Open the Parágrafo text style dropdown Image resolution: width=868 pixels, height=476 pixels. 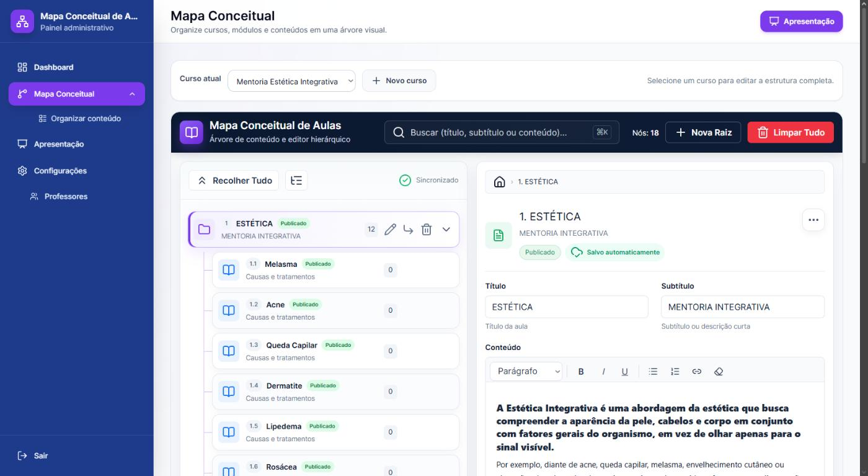pyautogui.click(x=526, y=372)
